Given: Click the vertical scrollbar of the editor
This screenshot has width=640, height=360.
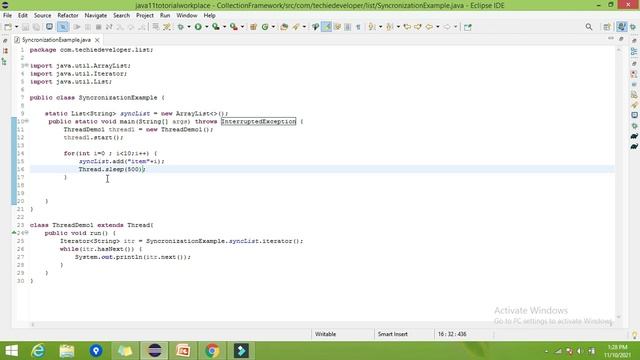Looking at the screenshot, I should coord(618,182).
